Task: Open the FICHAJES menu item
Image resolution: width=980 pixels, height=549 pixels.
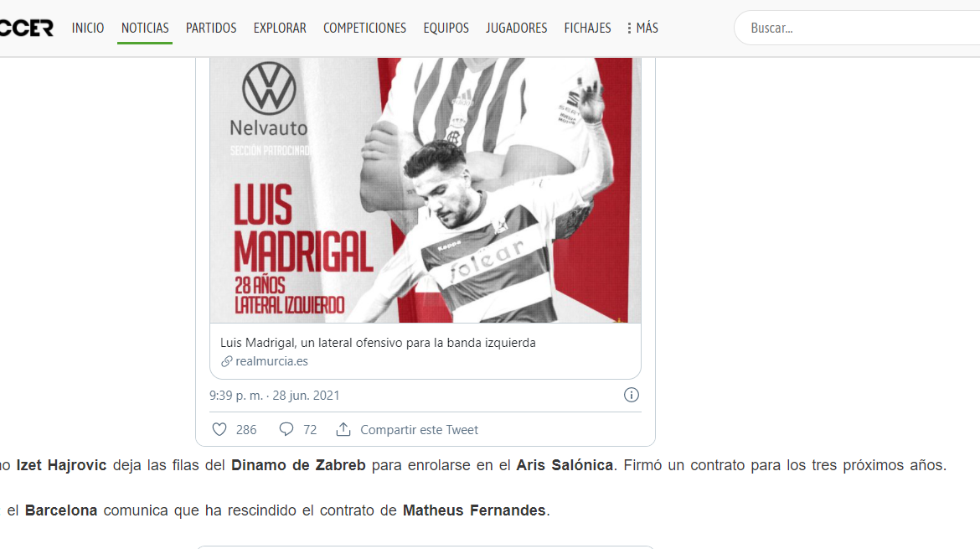Action: click(587, 28)
